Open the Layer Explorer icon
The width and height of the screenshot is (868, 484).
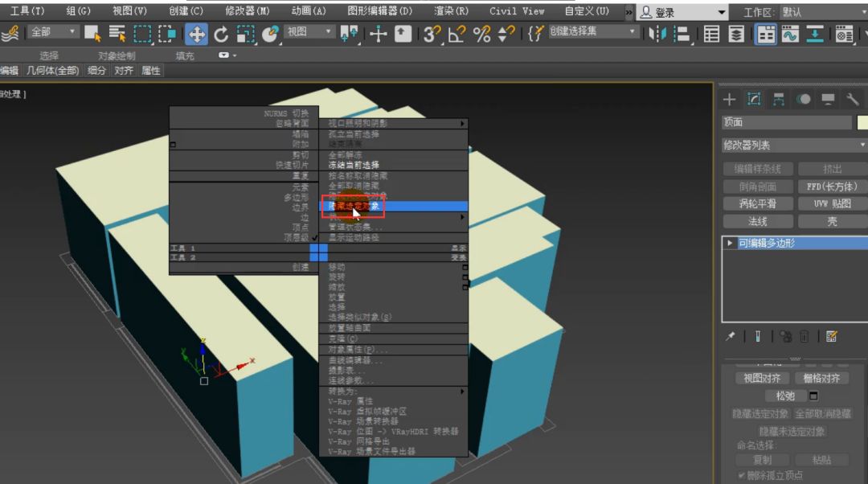click(x=736, y=35)
